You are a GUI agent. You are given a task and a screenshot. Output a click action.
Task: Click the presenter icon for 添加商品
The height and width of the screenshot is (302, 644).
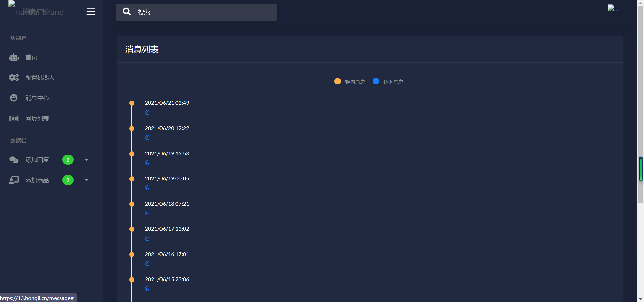14,180
